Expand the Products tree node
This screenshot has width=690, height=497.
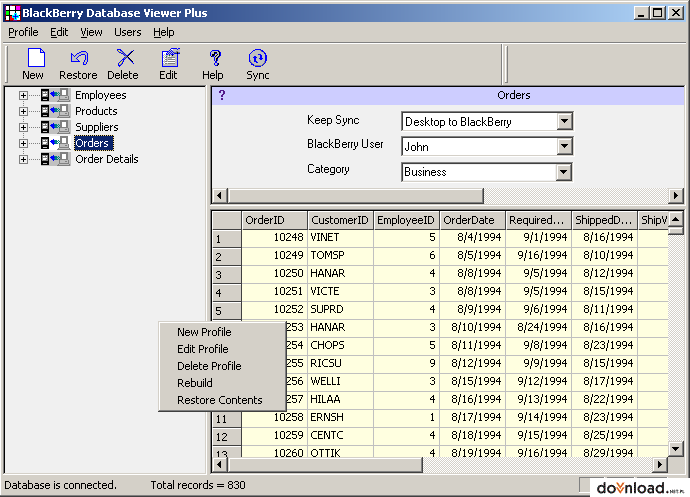pos(23,111)
